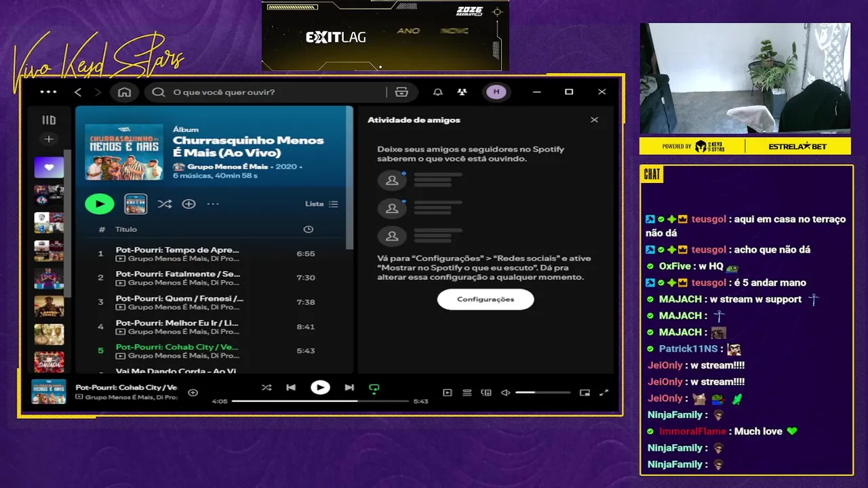Click Patrick11NS username in chat
The image size is (868, 488).
(x=688, y=348)
